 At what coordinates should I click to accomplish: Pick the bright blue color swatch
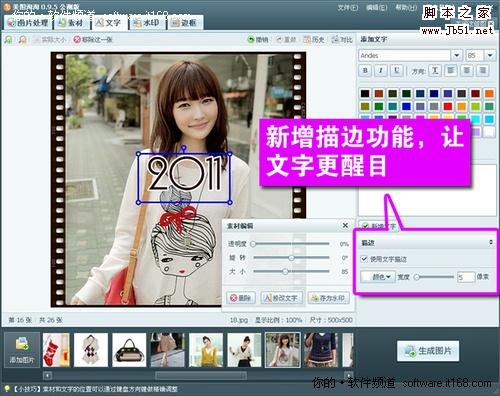coord(406,106)
